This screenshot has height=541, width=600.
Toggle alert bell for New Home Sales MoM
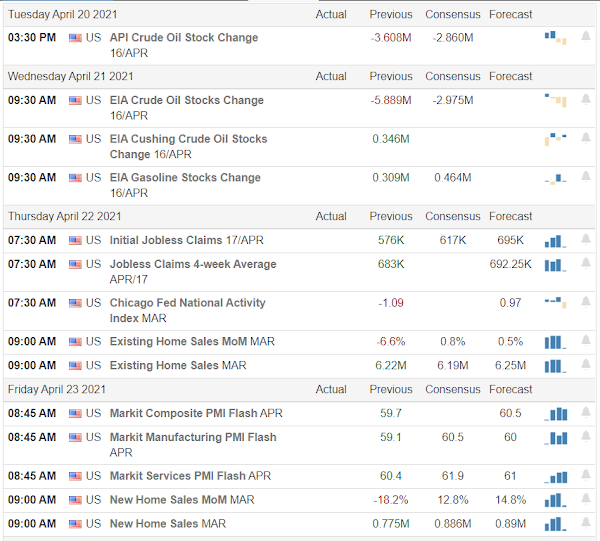pyautogui.click(x=585, y=499)
